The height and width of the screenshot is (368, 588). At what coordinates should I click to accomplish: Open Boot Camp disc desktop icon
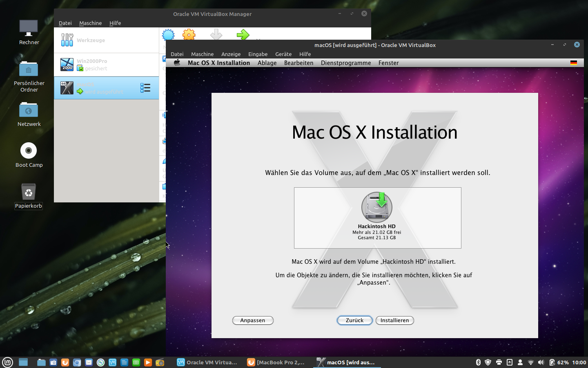pos(29,150)
